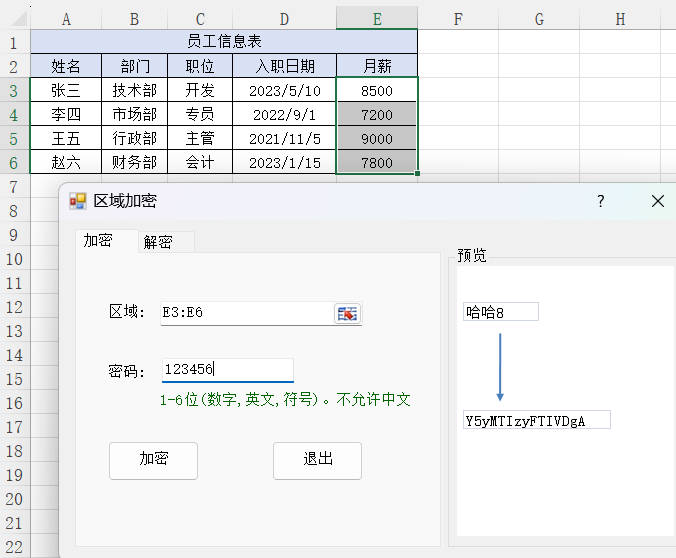Select the 加密 tab
Image resolution: width=676 pixels, height=558 pixels.
[x=97, y=240]
